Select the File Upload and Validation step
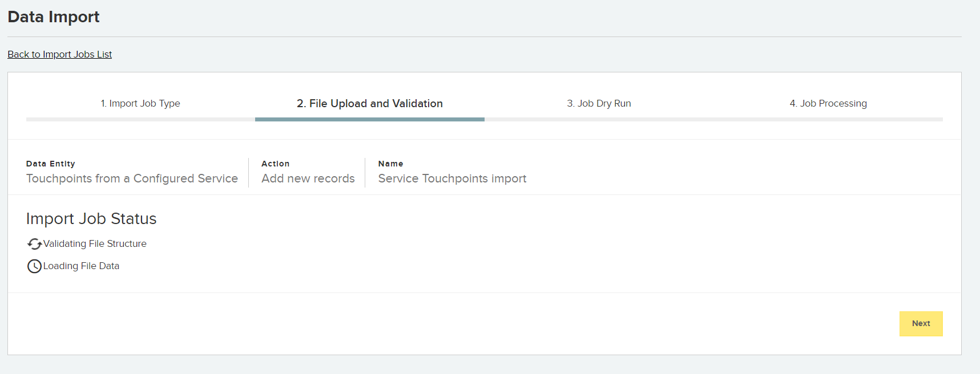Screen dimensions: 980x374 point(370,103)
